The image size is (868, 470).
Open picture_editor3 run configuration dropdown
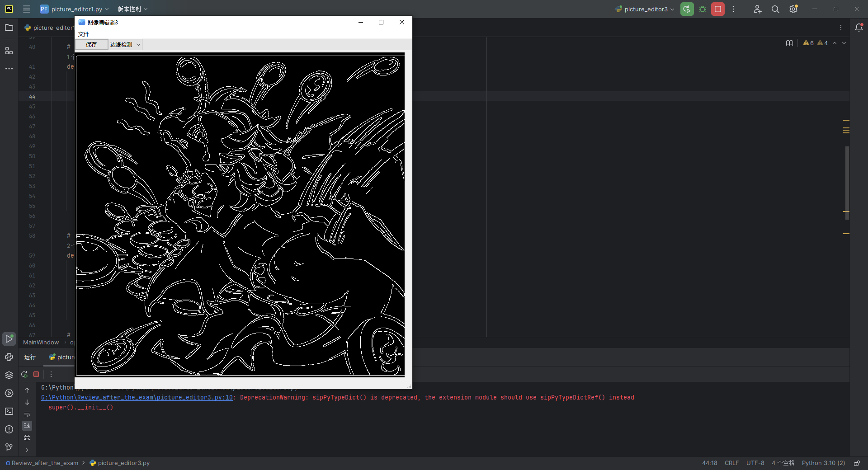point(645,9)
